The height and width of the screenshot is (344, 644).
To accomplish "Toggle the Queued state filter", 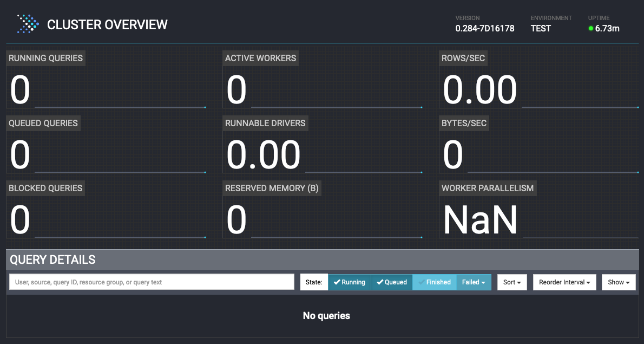I will 392,282.
